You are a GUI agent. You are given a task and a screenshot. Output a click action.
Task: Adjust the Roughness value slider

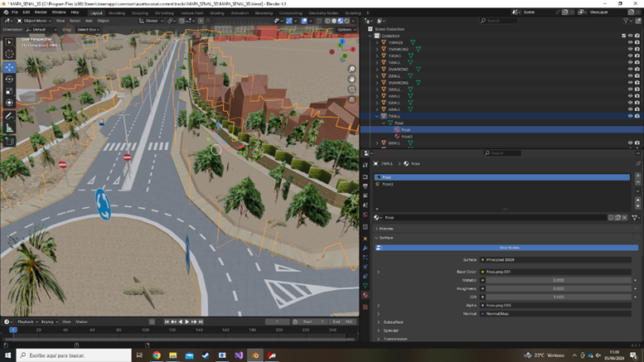558,288
